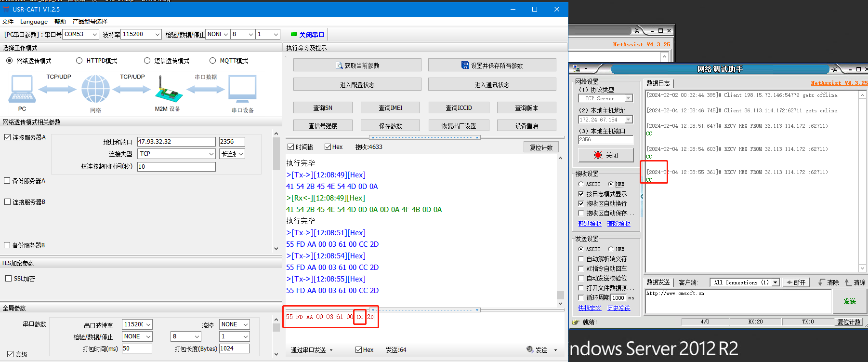Click the pushpin icon of the rear NetAssist window
Screen dimensions: 868x362
(637, 30)
